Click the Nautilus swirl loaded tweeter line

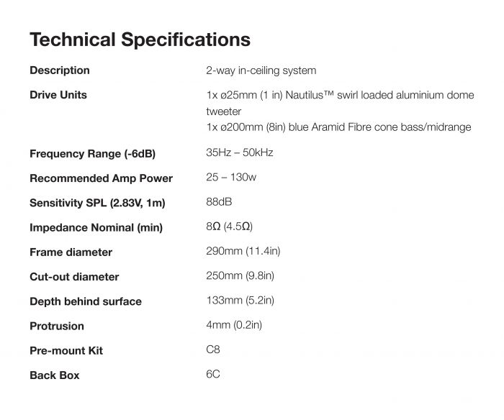[x=338, y=95]
